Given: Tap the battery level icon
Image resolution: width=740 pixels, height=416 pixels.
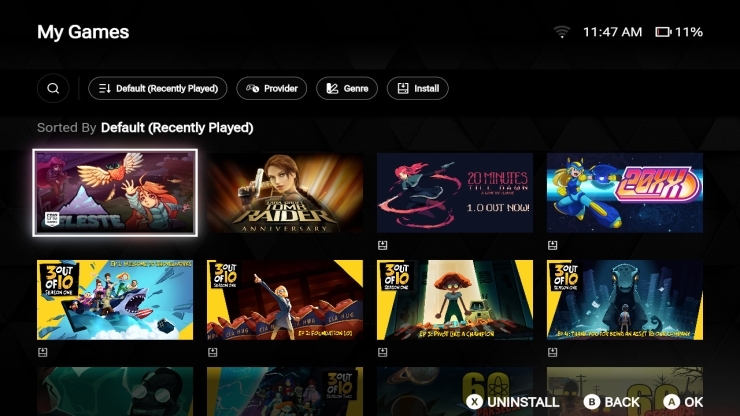Looking at the screenshot, I should coord(663,32).
